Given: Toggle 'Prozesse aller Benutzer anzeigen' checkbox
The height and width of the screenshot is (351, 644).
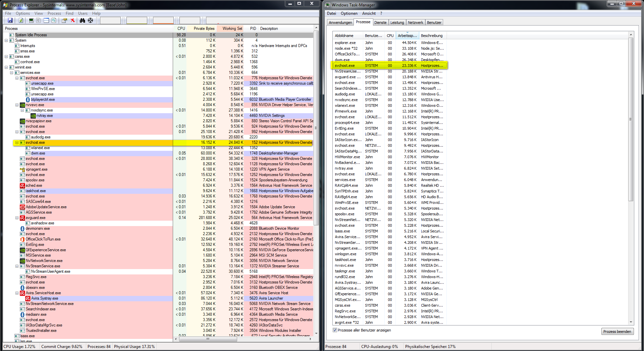Looking at the screenshot, I should [335, 330].
